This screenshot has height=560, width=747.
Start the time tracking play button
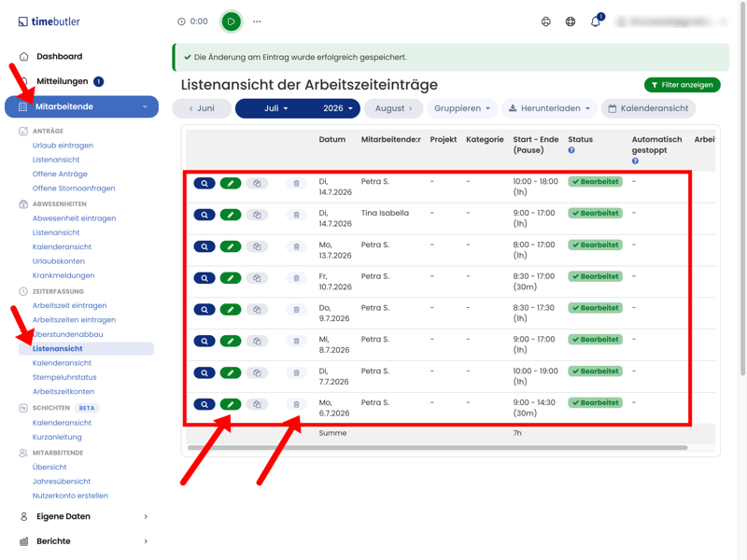231,21
